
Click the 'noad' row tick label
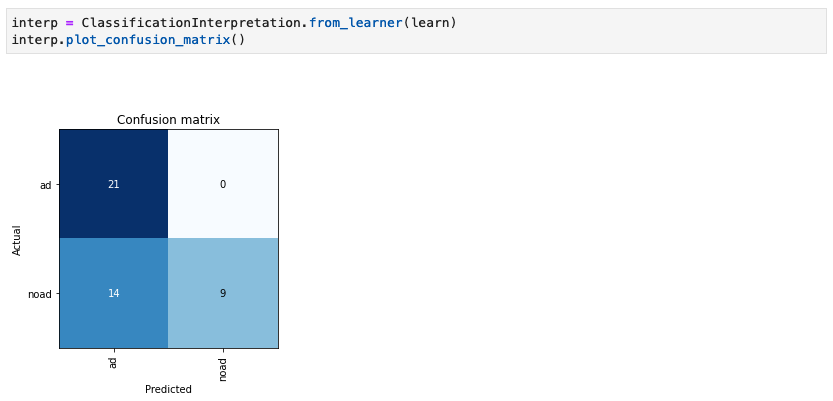click(x=40, y=294)
